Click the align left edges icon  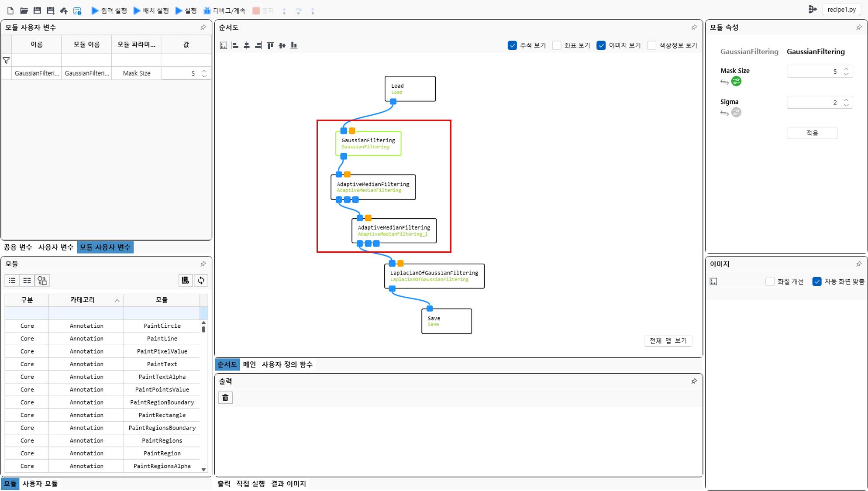coord(235,45)
